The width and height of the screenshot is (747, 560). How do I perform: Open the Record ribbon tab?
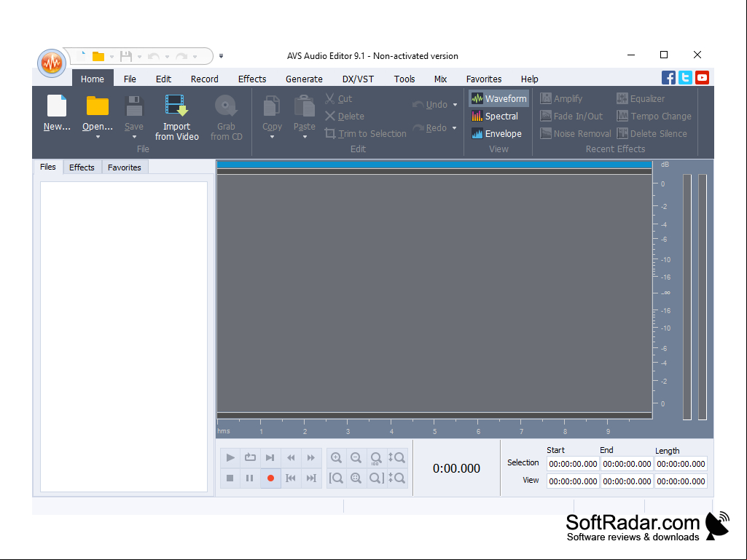point(204,79)
